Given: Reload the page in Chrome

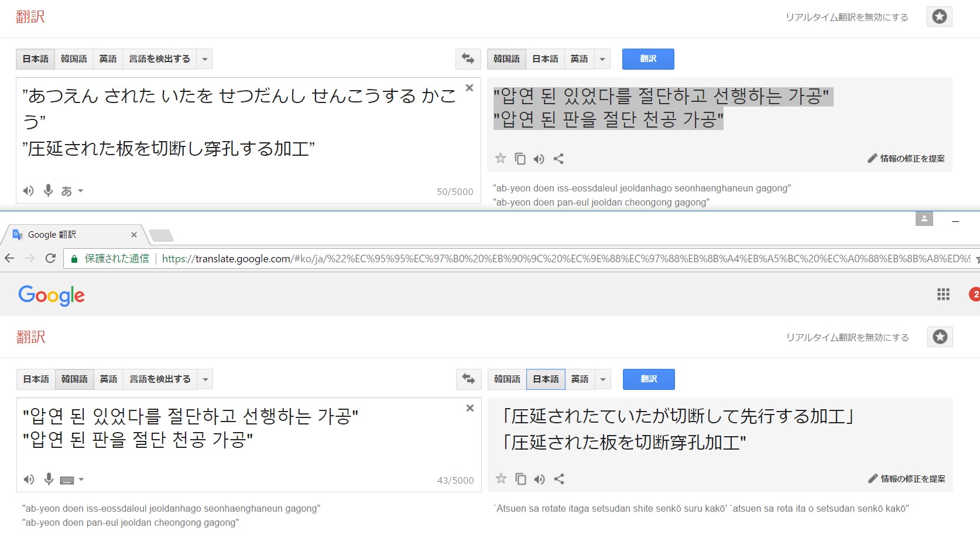Looking at the screenshot, I should [x=50, y=258].
